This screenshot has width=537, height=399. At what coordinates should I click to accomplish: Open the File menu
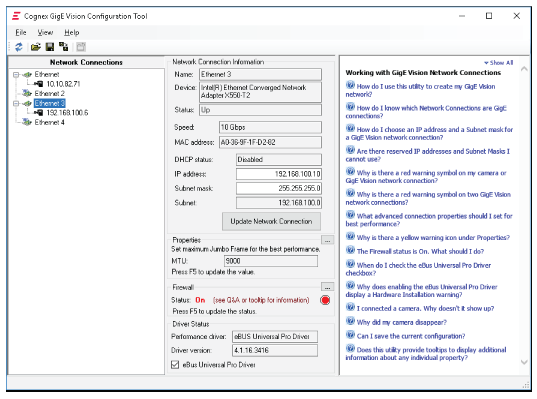21,33
